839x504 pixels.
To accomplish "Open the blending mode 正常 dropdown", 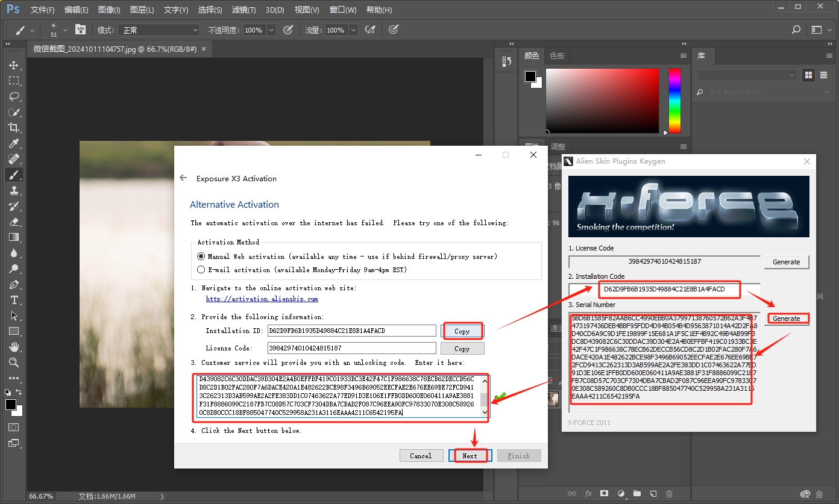I will coord(159,30).
